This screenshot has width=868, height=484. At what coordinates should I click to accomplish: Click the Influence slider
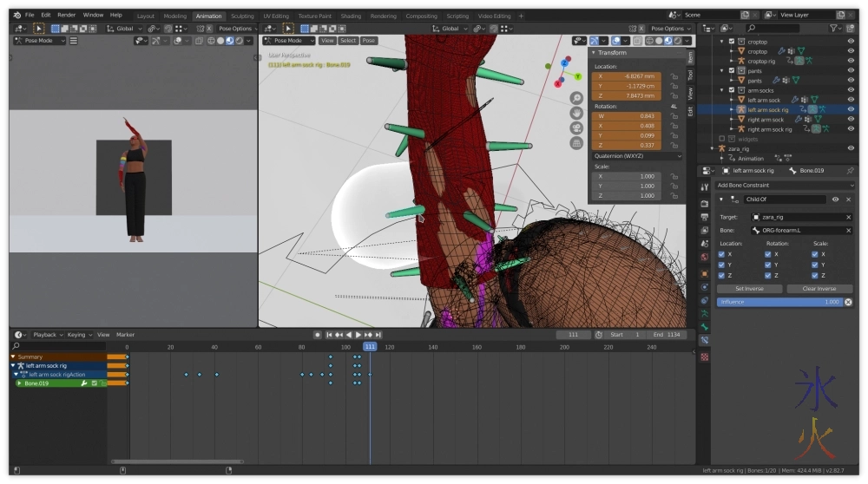click(779, 302)
